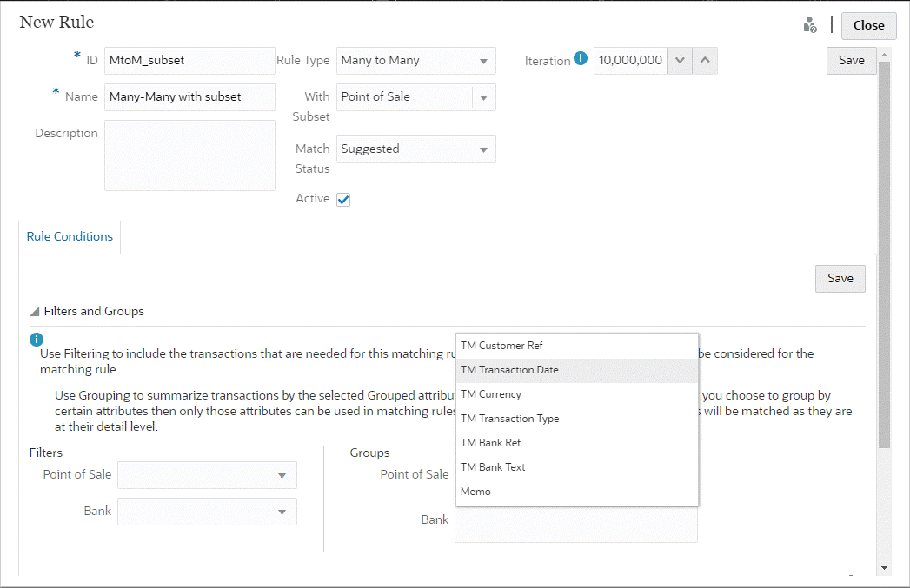Click the Iteration increment arrow
Viewport: 910px width, 588px height.
[705, 60]
